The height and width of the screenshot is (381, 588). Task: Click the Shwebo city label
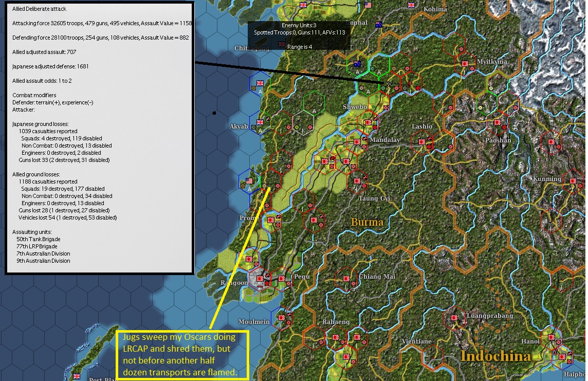point(355,107)
